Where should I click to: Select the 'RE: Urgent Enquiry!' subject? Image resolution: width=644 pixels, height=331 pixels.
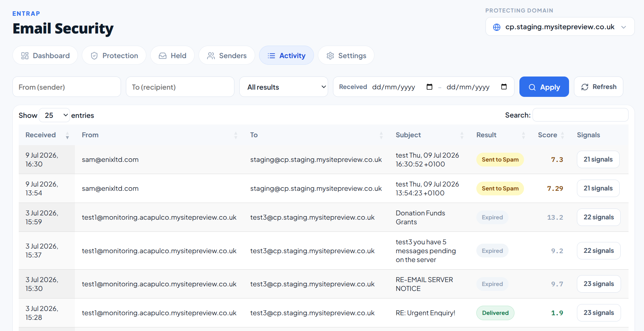[425, 313]
